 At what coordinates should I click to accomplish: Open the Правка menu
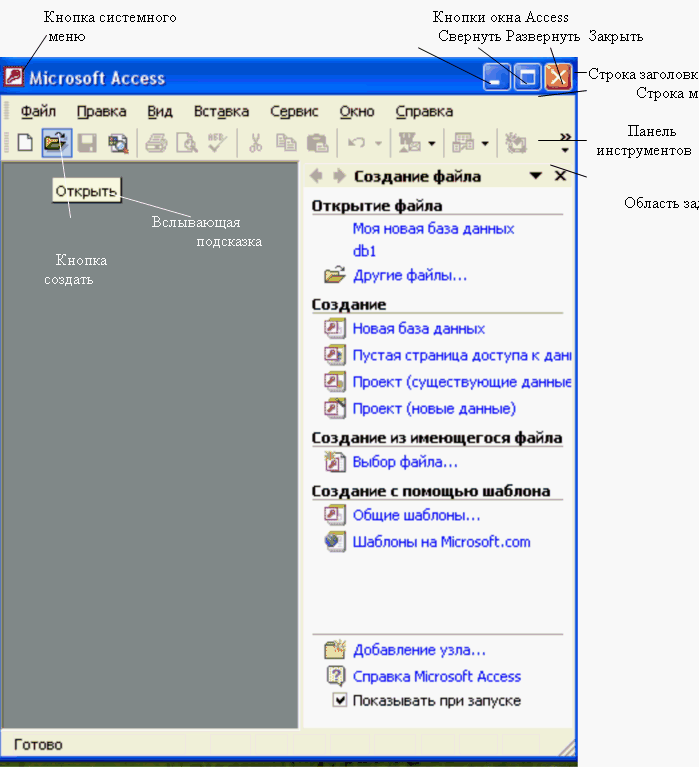[101, 112]
